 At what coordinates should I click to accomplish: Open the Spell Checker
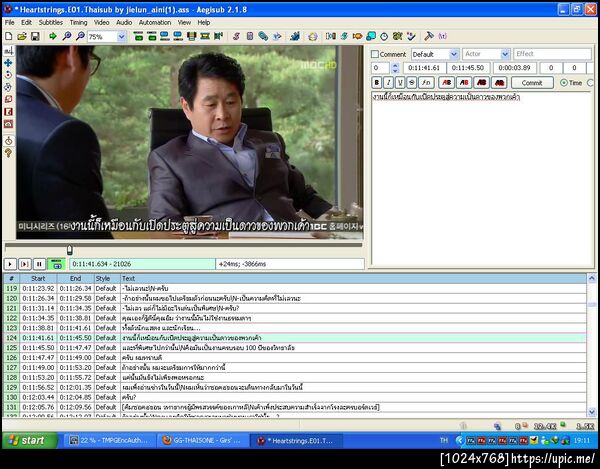[411, 36]
